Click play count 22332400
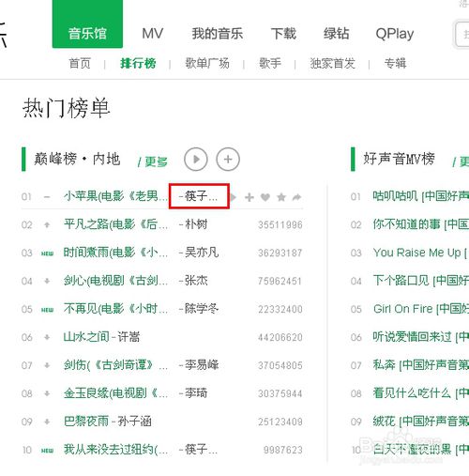Screen dimensions: 469x476 (x=280, y=310)
